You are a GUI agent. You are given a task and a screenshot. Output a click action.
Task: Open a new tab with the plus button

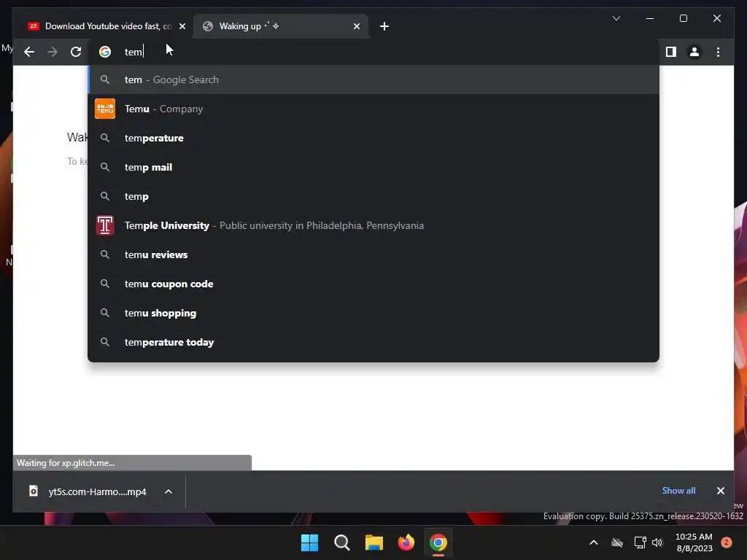[384, 26]
